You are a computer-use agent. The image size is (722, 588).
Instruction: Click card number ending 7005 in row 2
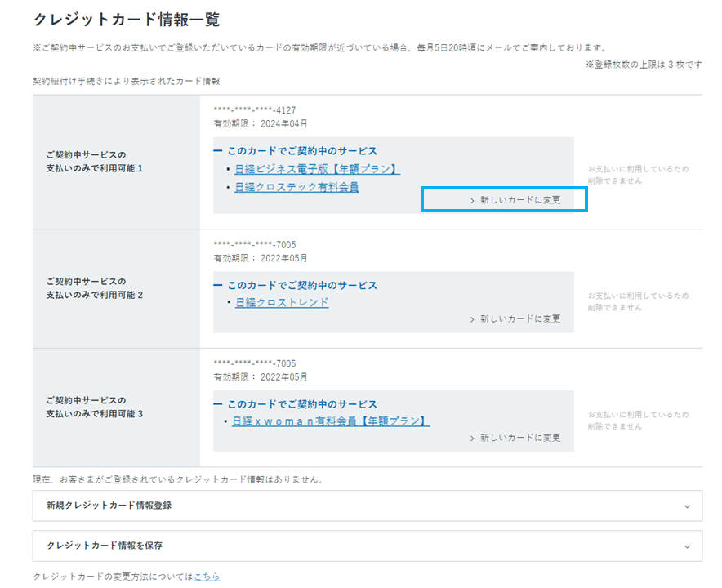tap(255, 244)
